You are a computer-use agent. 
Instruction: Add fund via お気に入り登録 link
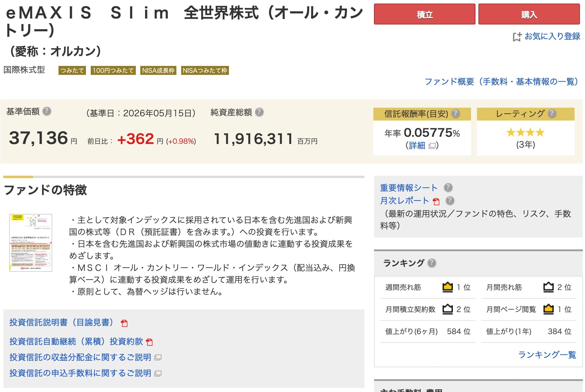pos(552,36)
